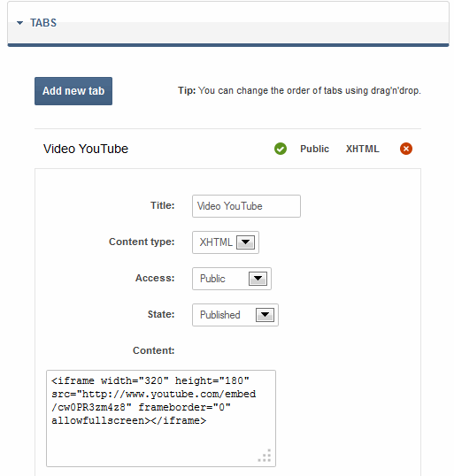Open the State dropdown arrow
Image resolution: width=454 pixels, height=476 pixels.
click(265, 315)
